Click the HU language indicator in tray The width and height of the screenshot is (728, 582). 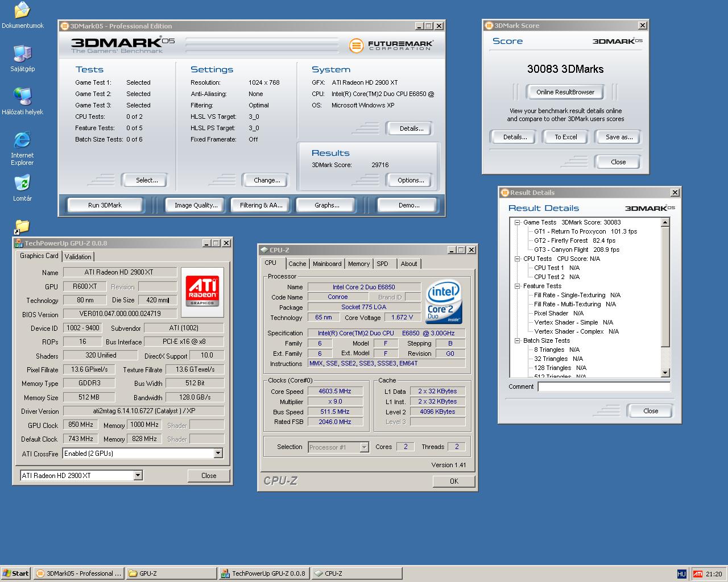point(681,574)
